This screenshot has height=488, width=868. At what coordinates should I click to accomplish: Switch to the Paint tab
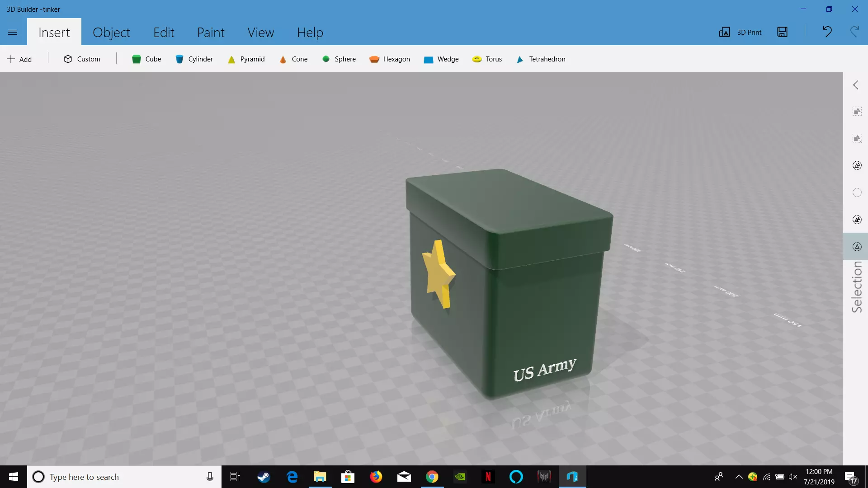(x=211, y=32)
